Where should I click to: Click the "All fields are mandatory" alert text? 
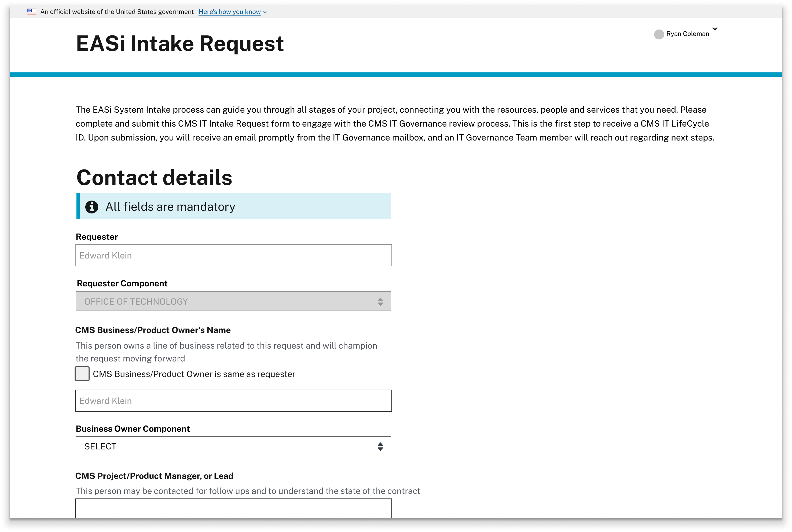click(x=170, y=207)
